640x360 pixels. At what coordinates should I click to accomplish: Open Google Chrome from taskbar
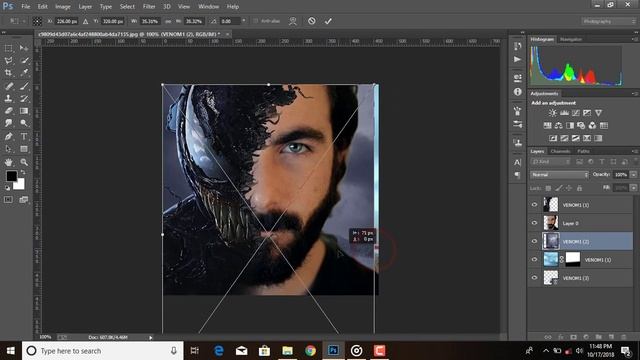[310, 351]
